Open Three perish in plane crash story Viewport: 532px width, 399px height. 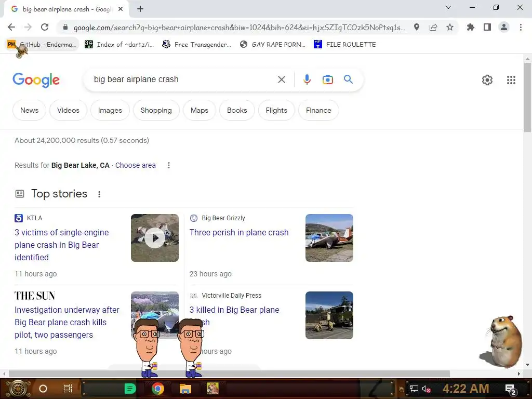pyautogui.click(x=239, y=232)
